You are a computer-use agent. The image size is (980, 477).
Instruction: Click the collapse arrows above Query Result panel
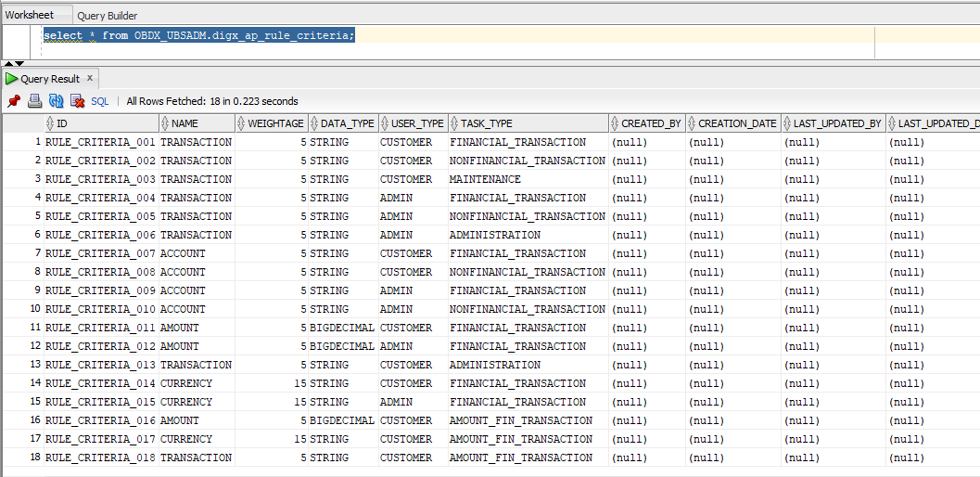click(15, 63)
